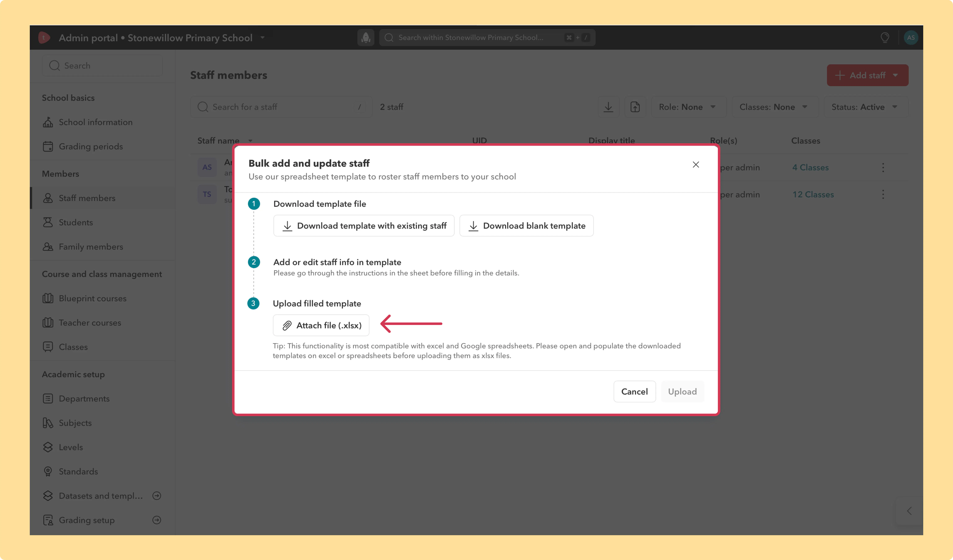
Task: Click the Toddle logo in the header
Action: [44, 37]
